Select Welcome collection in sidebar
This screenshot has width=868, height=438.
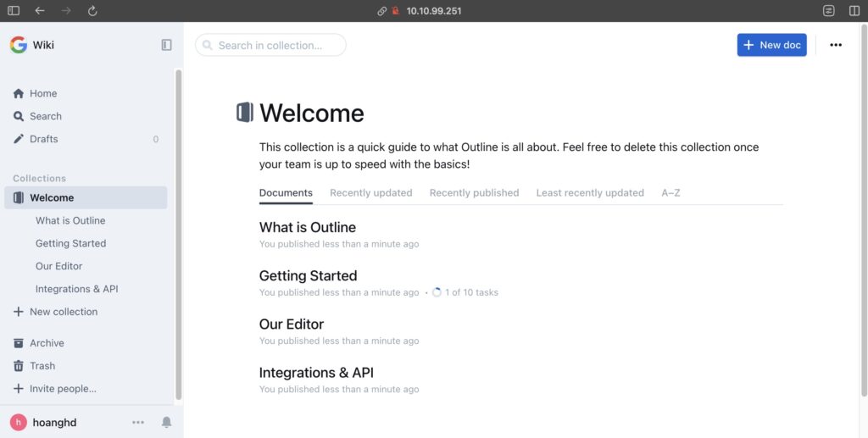86,197
